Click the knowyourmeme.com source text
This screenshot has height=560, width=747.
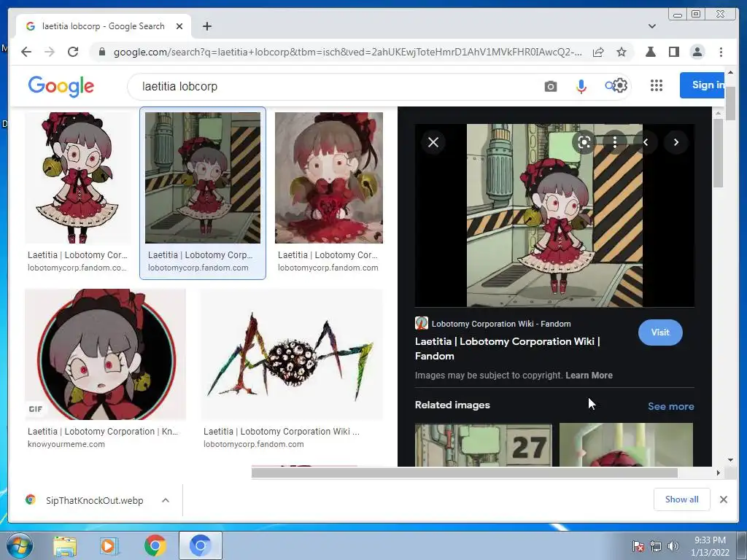[66, 444]
